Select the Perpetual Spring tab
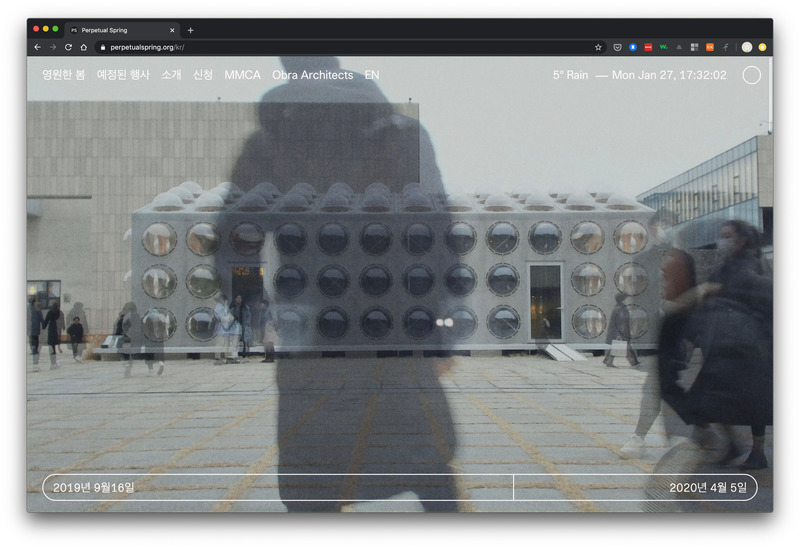This screenshot has width=800, height=548. (122, 30)
